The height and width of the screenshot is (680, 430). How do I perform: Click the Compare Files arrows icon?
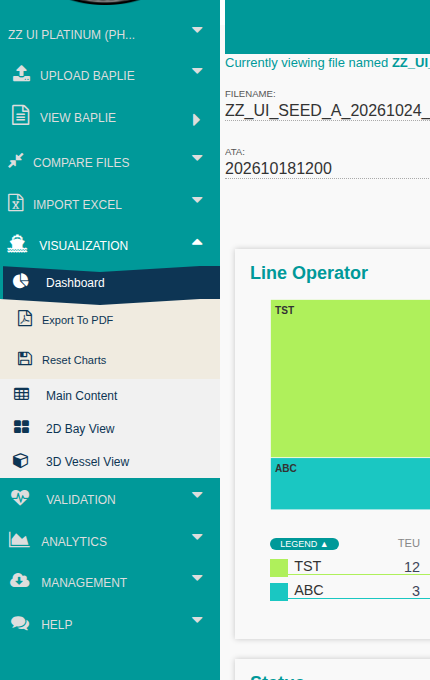coord(16,161)
